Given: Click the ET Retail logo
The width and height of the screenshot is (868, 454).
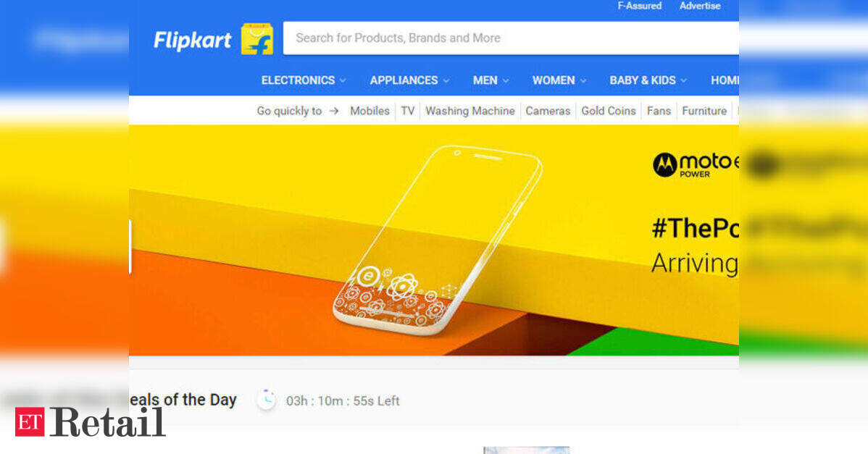Looking at the screenshot, I should pyautogui.click(x=90, y=422).
